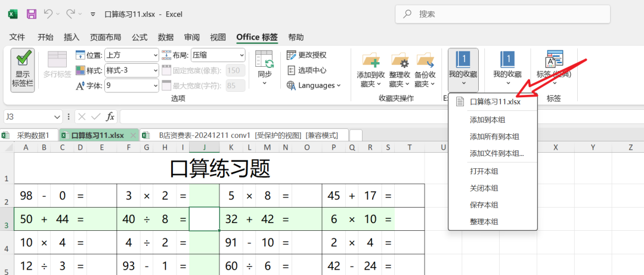
Task: Click the cell containing 91
Action: click(x=231, y=243)
